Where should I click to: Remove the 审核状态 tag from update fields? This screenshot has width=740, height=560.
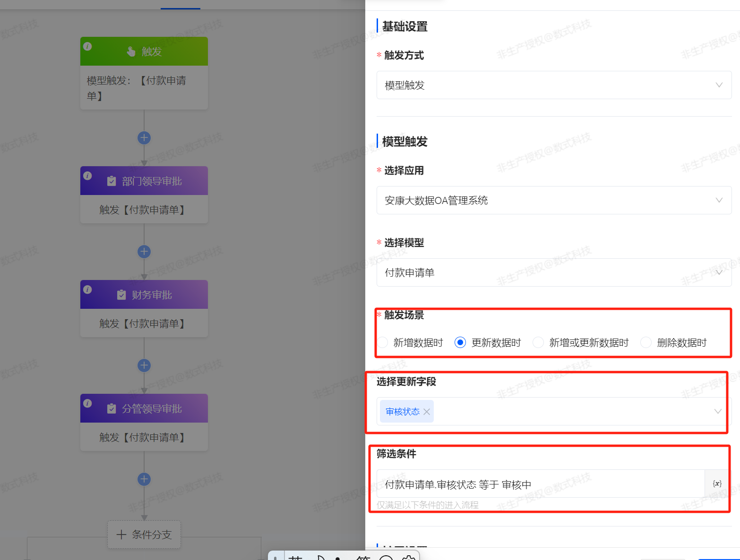pyautogui.click(x=427, y=412)
